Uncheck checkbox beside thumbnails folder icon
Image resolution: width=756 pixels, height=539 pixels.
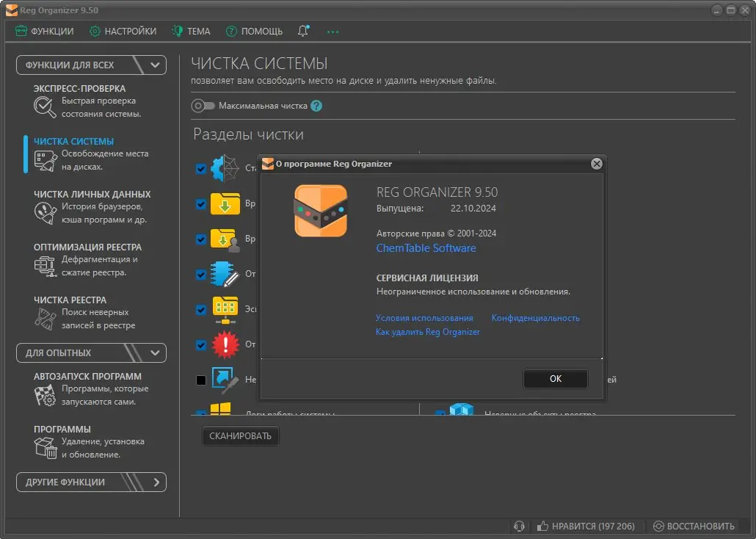[201, 310]
